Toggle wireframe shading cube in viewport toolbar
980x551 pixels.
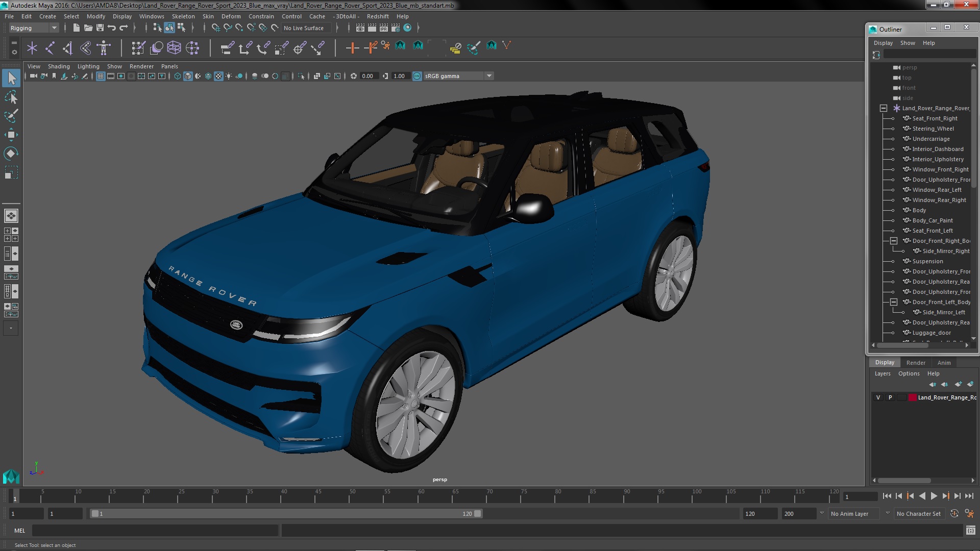(x=178, y=76)
